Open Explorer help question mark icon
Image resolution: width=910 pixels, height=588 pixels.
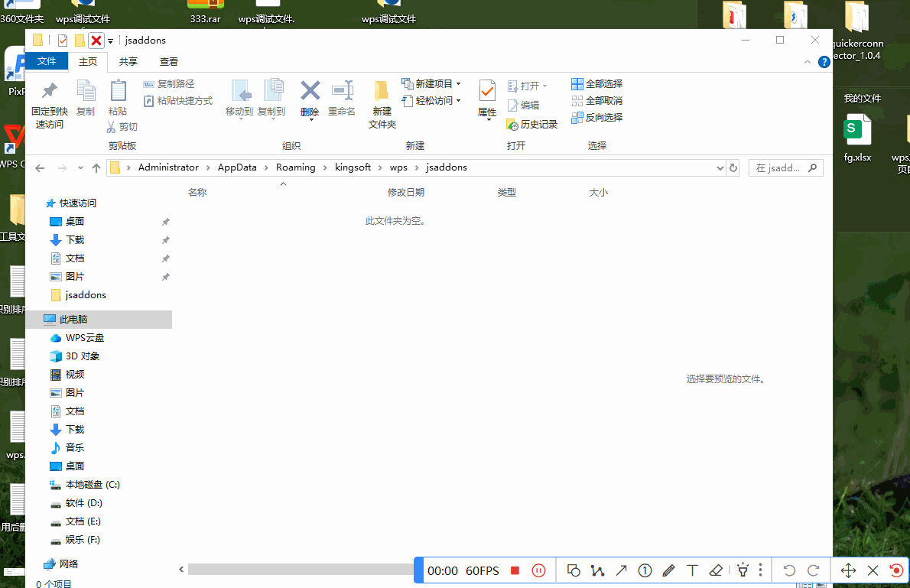pyautogui.click(x=824, y=62)
